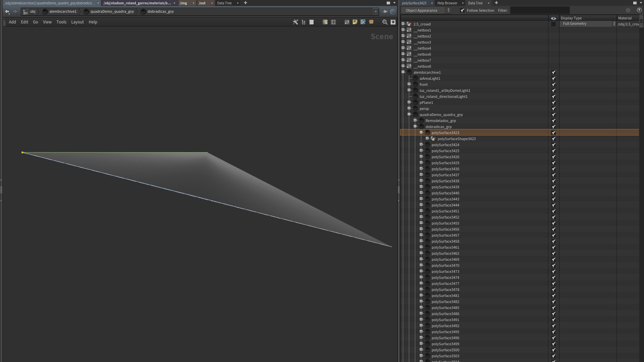Open the wrench parameters icon
The image size is (644, 362).
coord(295,22)
